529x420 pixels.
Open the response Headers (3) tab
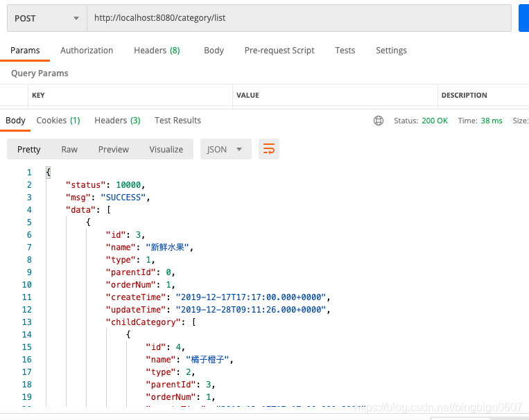coord(117,121)
